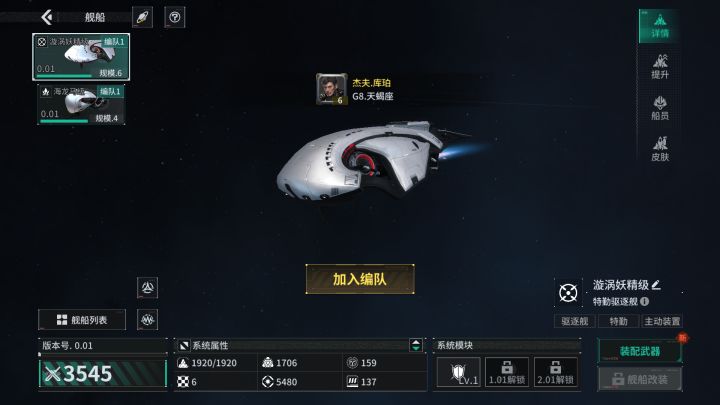This screenshot has width=720, height=405.
Task: Open the Lv.1 system module slot
Action: [459, 371]
